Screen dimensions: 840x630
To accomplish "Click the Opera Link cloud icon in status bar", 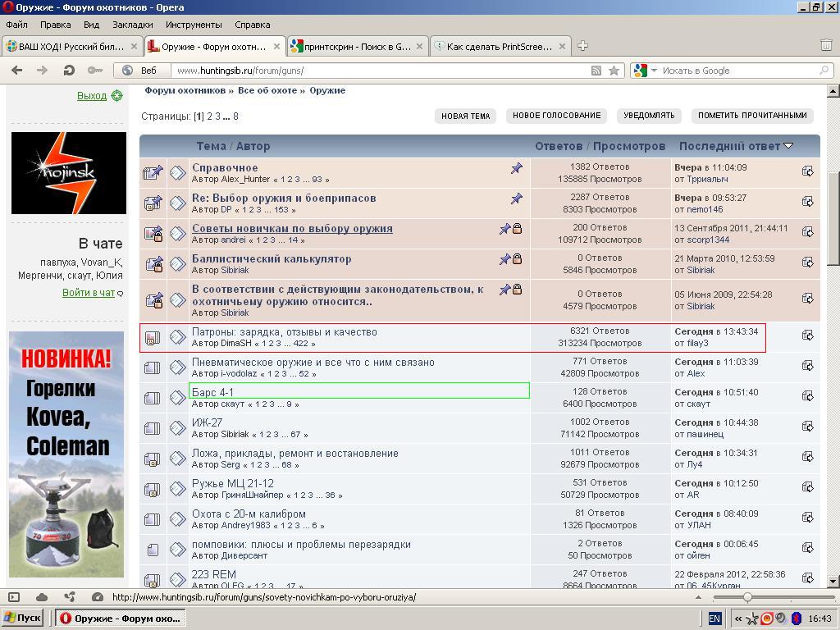I will coord(42,597).
